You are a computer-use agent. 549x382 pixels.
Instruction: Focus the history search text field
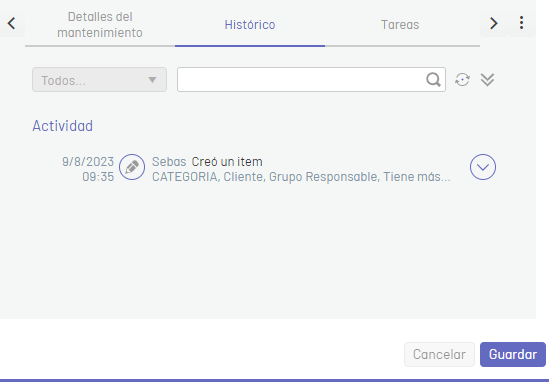[311, 80]
